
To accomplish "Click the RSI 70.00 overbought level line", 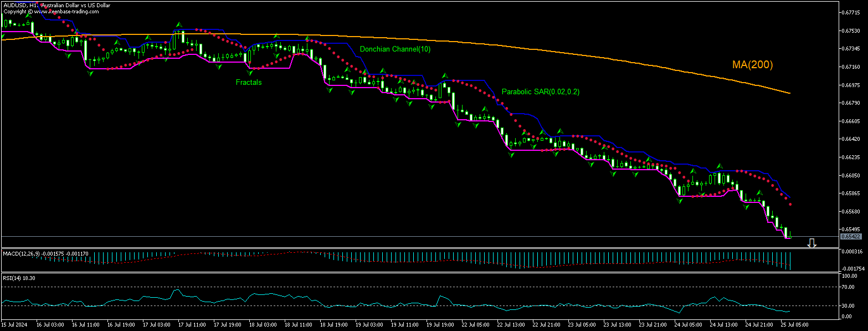I will click(388, 288).
